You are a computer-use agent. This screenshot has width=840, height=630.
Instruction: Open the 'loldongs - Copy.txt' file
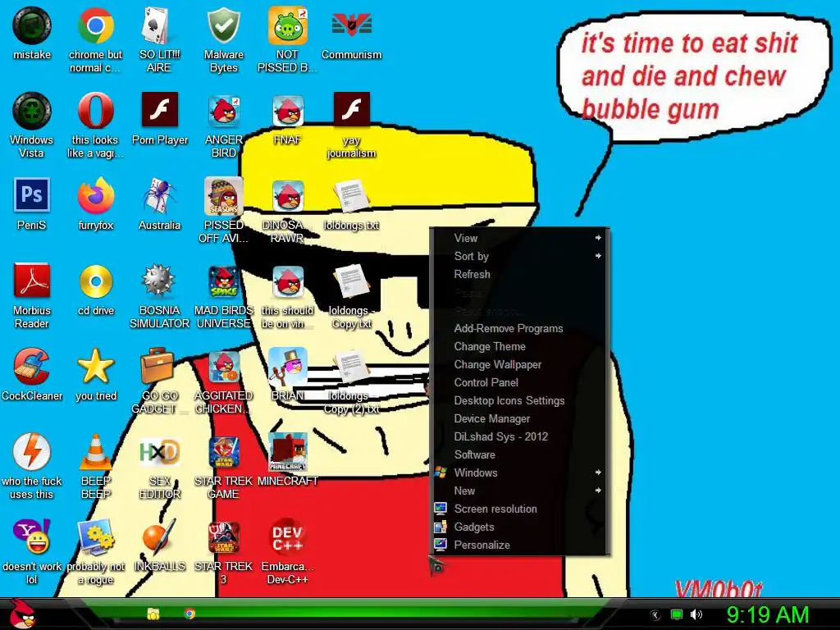[351, 282]
